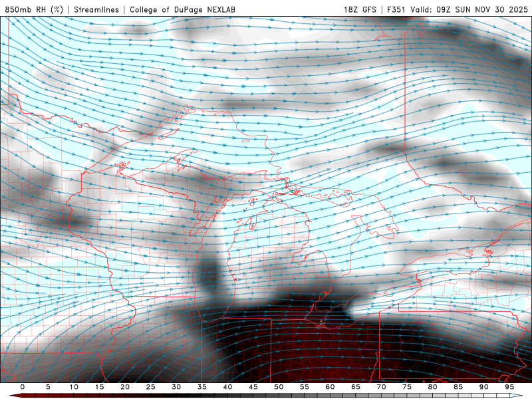This screenshot has height=399, width=532.
Task: Click the '50' label on the RH scale
Action: 279,387
